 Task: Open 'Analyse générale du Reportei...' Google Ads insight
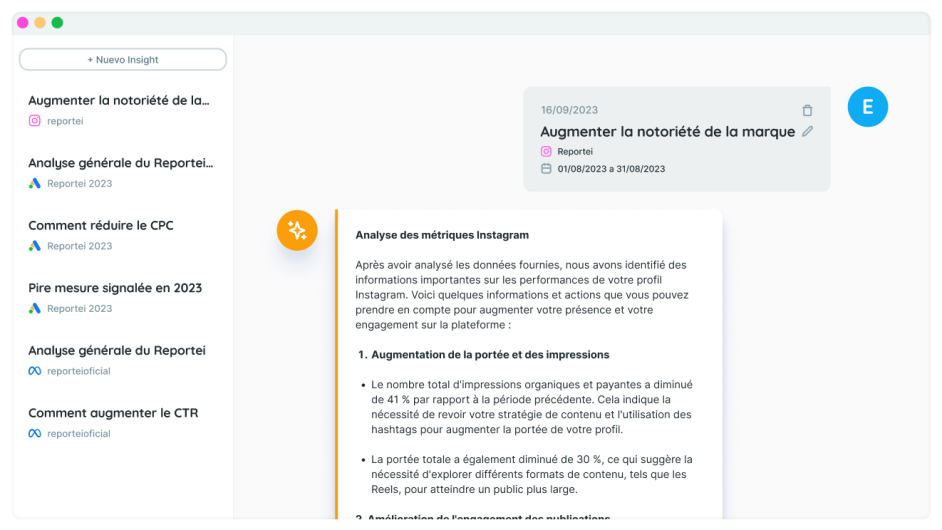pyautogui.click(x=121, y=163)
